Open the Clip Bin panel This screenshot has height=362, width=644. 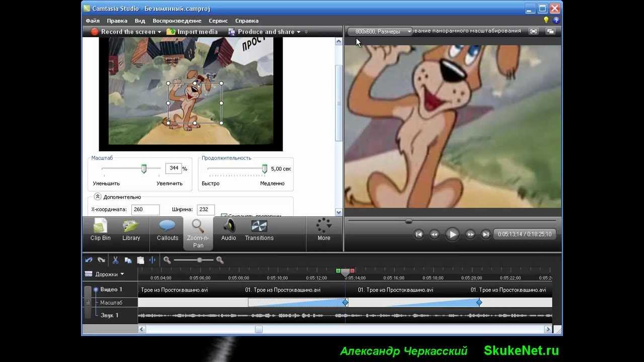100,230
